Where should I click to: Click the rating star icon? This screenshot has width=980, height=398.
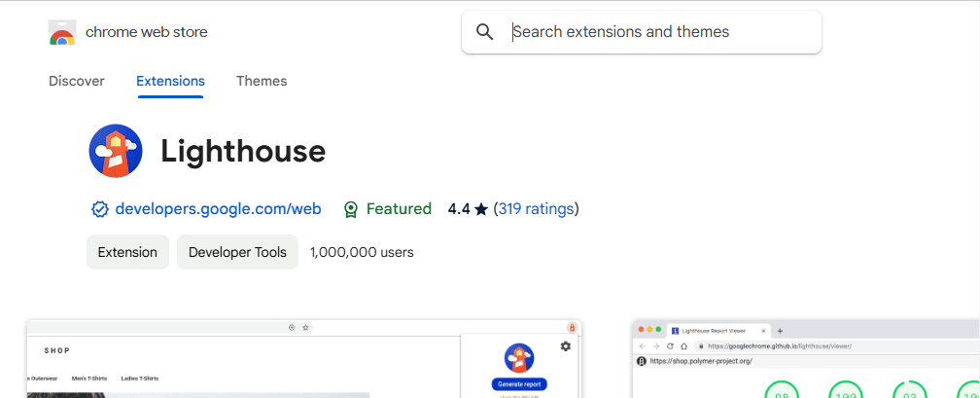coord(480,209)
